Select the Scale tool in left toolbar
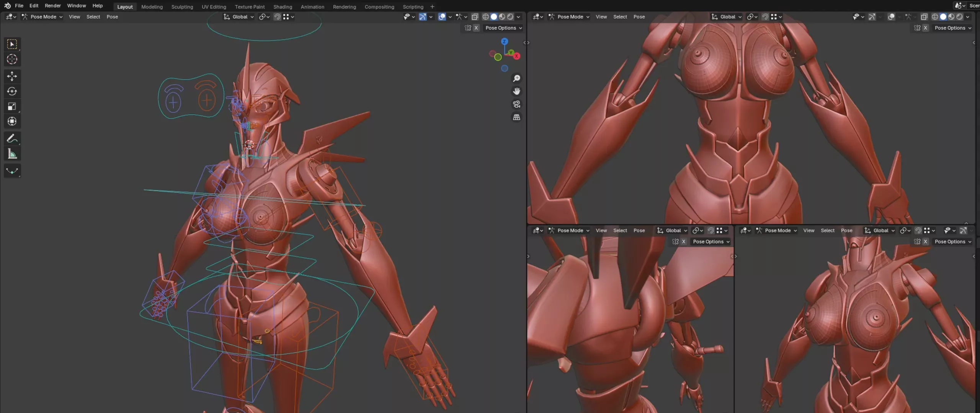980x413 pixels. 12,107
